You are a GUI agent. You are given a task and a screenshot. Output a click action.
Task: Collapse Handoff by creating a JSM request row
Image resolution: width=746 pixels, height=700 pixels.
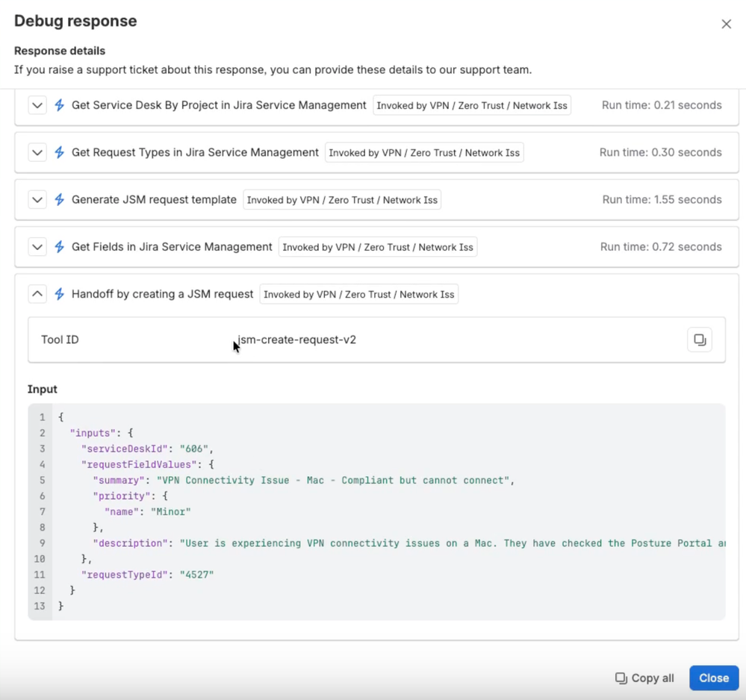coord(37,294)
